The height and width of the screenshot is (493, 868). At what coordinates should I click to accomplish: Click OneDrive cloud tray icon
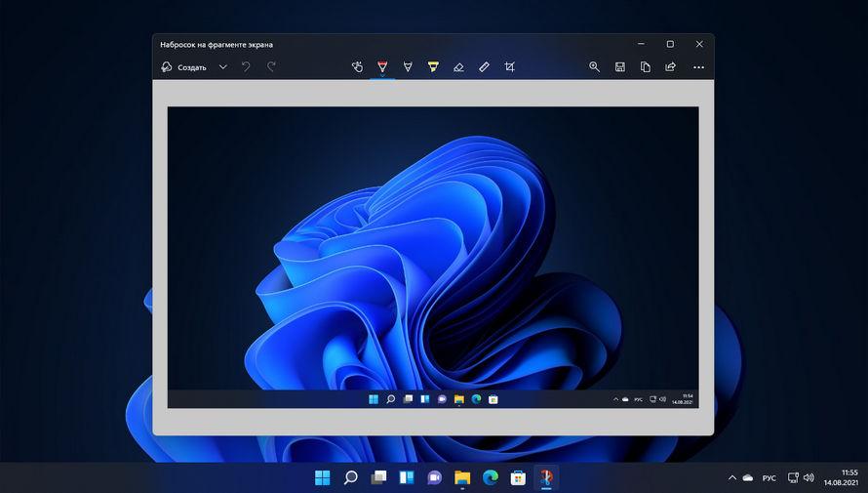coord(748,477)
